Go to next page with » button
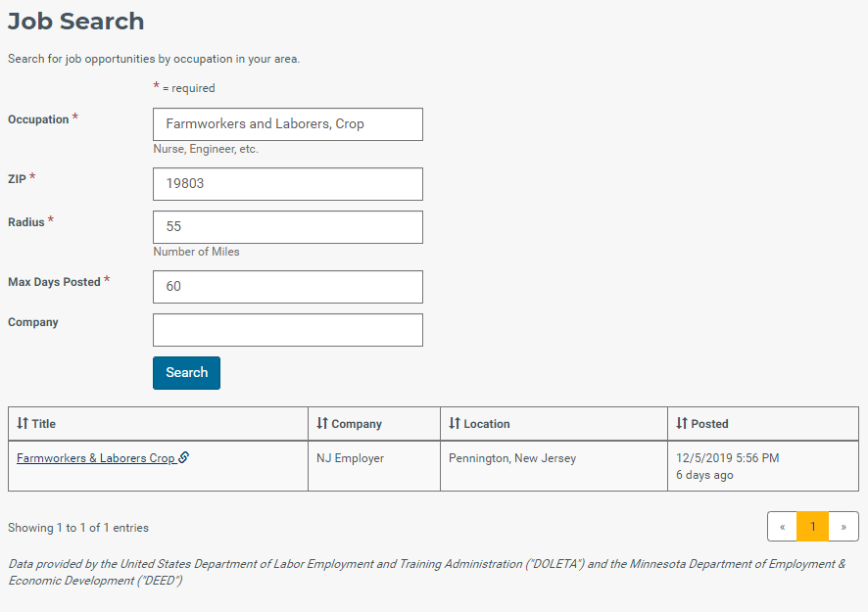868x612 pixels. tap(844, 527)
